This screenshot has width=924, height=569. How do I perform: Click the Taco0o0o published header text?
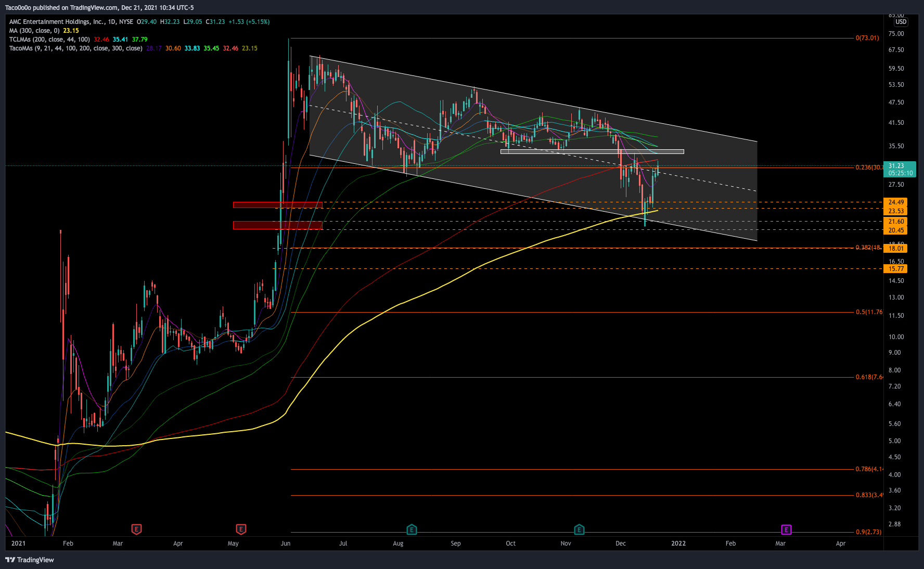99,8
